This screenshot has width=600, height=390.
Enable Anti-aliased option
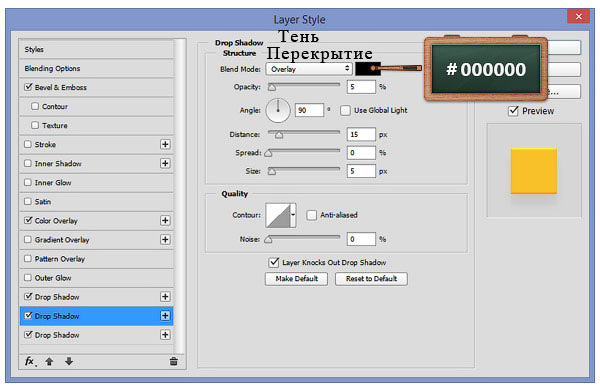pos(311,215)
